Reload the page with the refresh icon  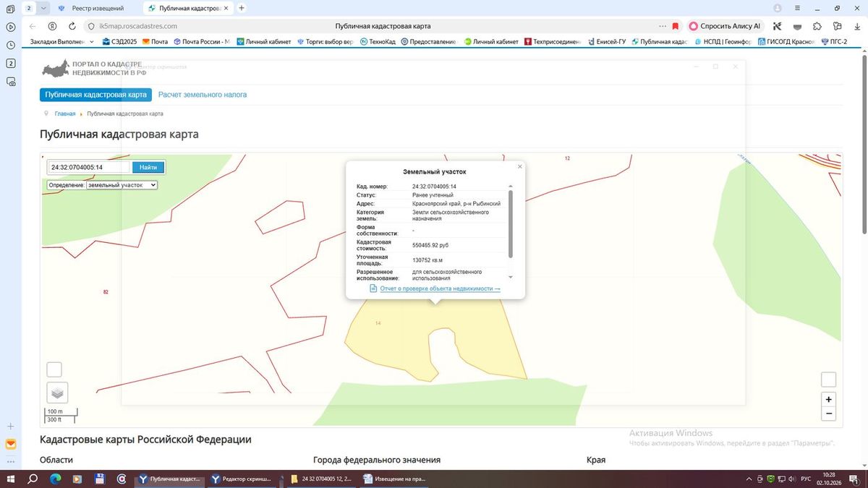(x=71, y=26)
